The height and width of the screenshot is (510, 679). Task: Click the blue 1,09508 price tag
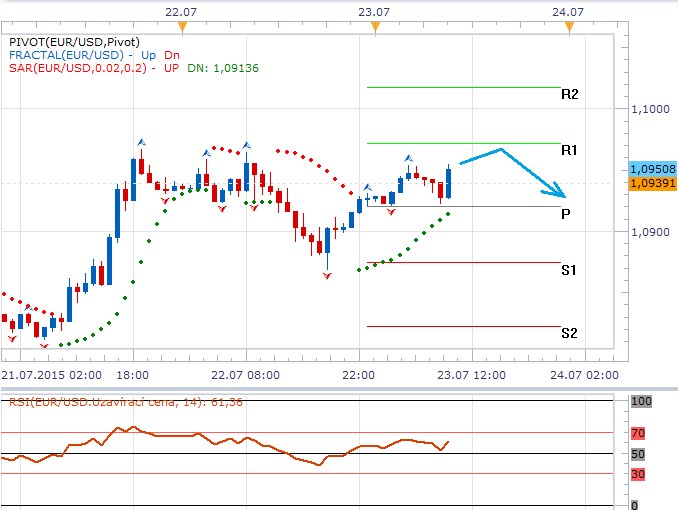(x=652, y=169)
